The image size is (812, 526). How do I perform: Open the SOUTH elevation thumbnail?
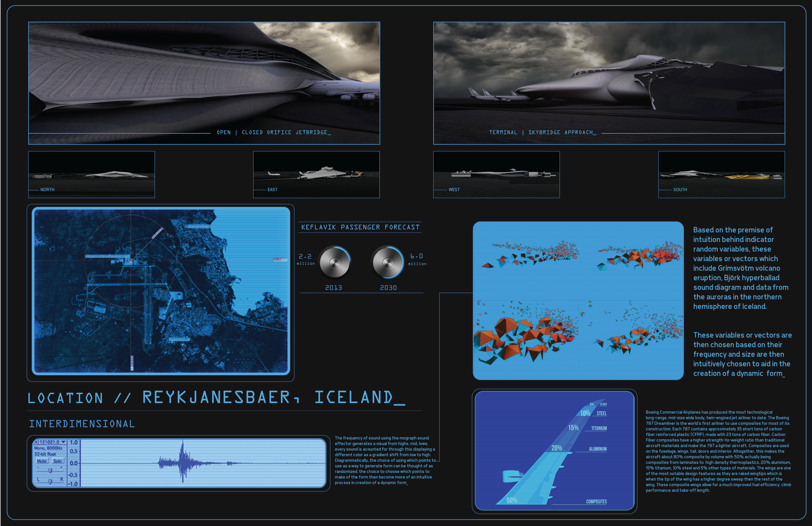coord(722,175)
